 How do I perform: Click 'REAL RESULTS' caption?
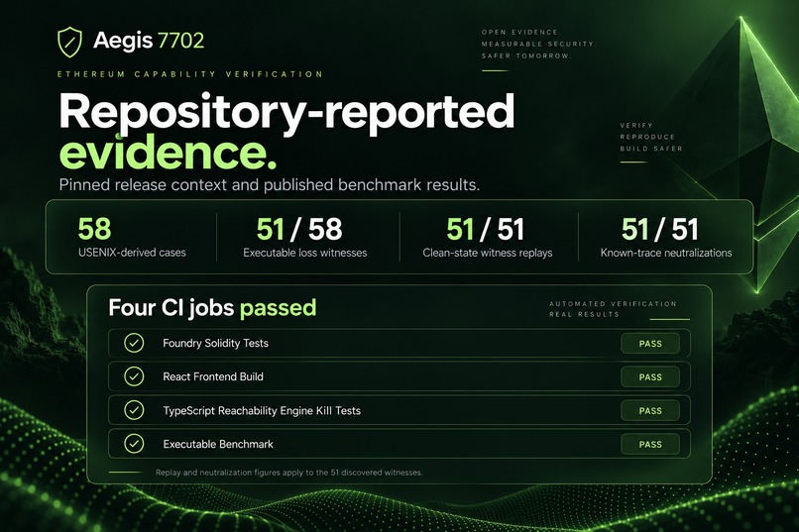point(585,315)
